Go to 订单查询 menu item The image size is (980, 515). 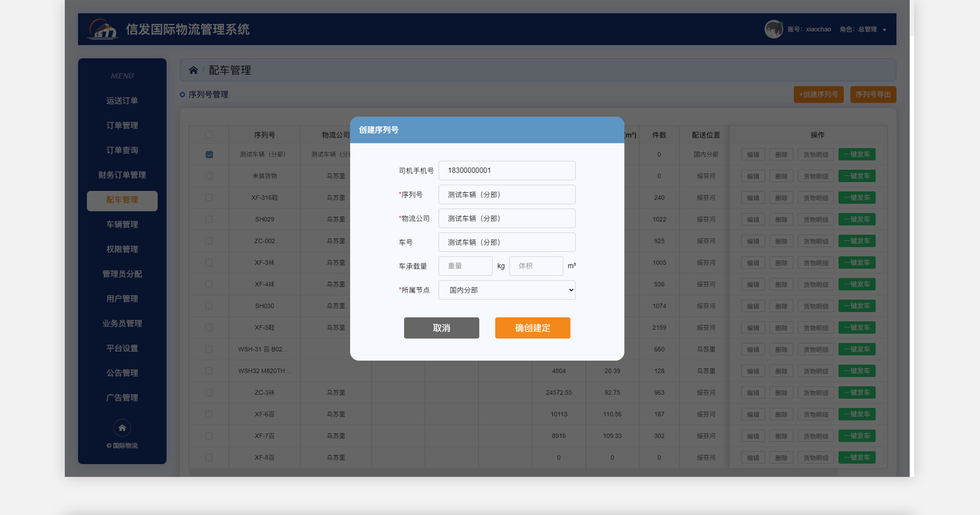[122, 150]
